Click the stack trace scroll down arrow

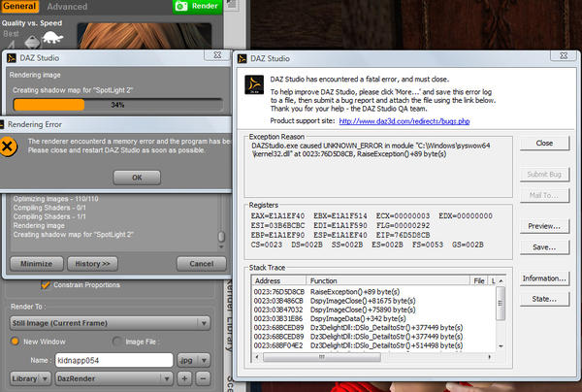(501, 346)
